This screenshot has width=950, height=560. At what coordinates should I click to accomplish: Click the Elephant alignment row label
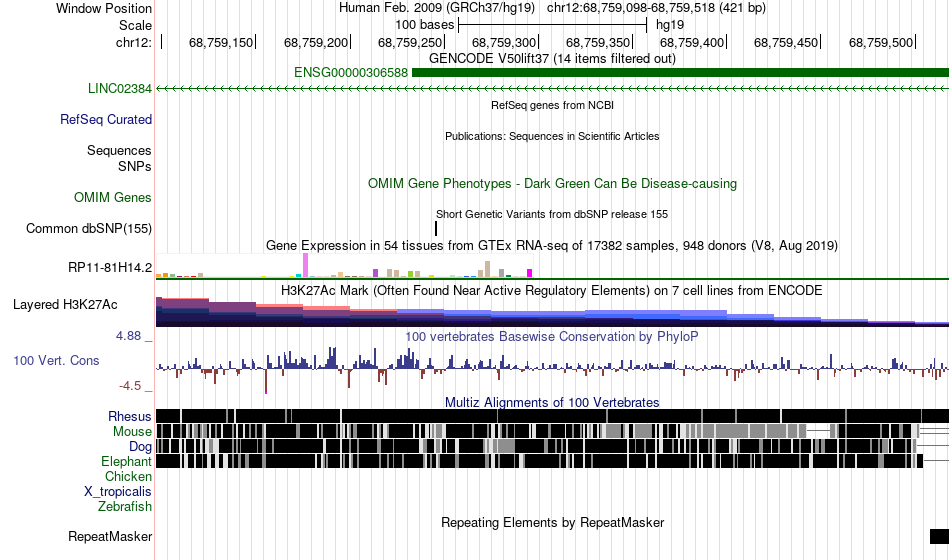pyautogui.click(x=127, y=462)
